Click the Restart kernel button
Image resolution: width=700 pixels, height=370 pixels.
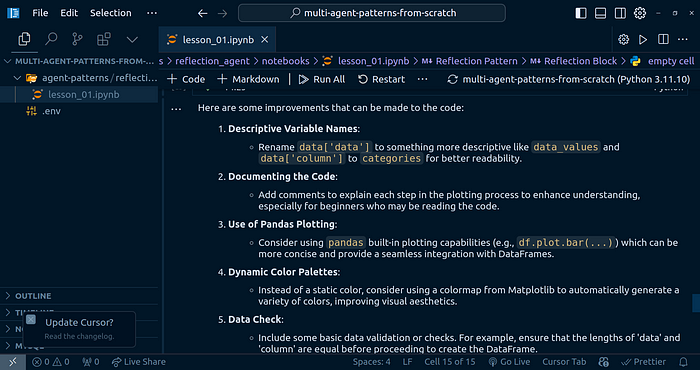point(382,79)
